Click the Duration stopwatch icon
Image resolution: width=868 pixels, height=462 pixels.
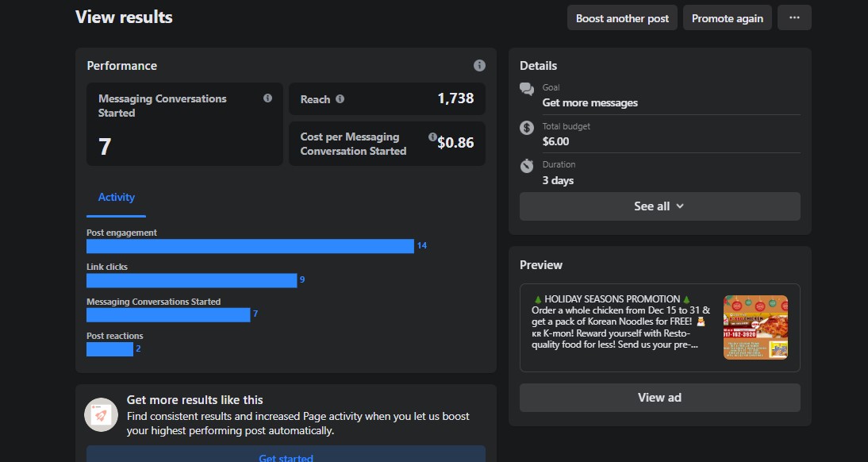(527, 166)
